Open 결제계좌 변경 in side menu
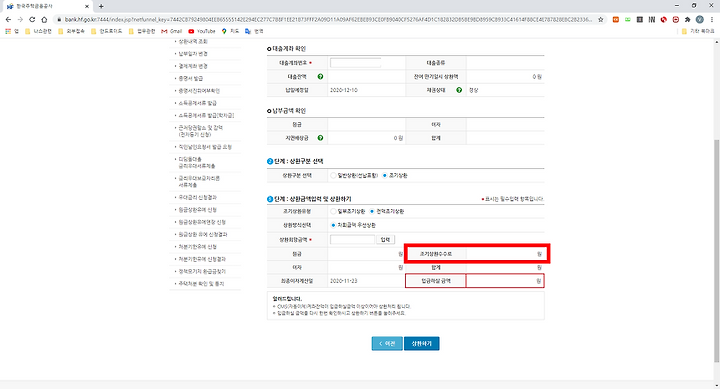Viewport: 720px width, 389px height. (x=193, y=66)
